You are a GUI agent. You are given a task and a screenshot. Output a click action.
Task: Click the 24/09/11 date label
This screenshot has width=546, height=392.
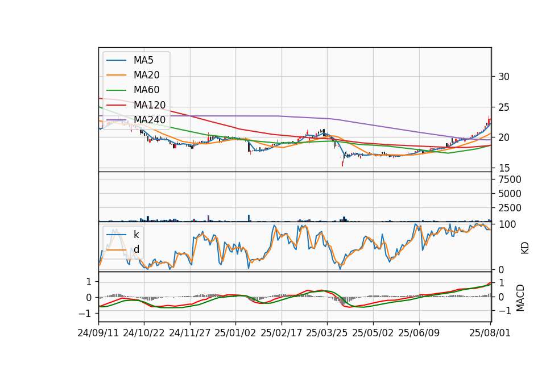tap(98, 333)
